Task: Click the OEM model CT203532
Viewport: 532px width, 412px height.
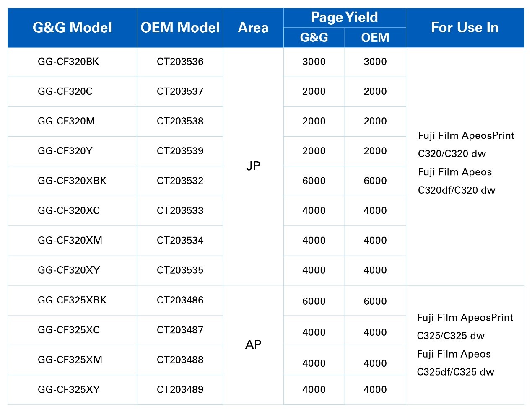Action: 180,181
